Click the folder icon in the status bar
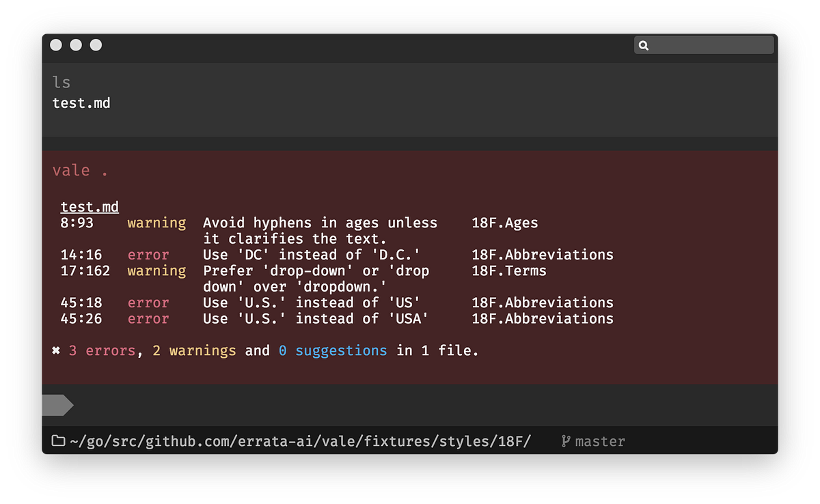This screenshot has height=504, width=820. pos(59,440)
